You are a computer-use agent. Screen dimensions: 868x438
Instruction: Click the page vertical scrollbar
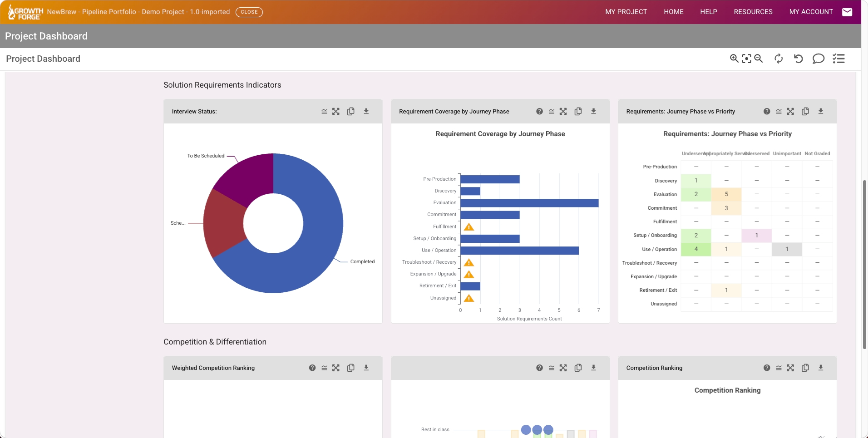pos(864,265)
